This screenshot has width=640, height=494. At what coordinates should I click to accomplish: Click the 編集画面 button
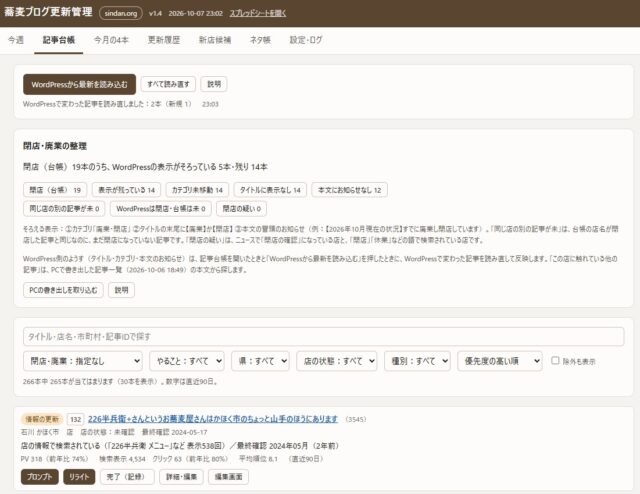pos(229,477)
